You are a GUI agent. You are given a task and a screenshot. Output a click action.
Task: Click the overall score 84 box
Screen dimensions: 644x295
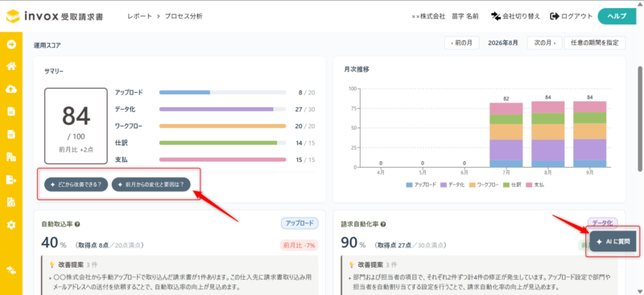(76, 126)
